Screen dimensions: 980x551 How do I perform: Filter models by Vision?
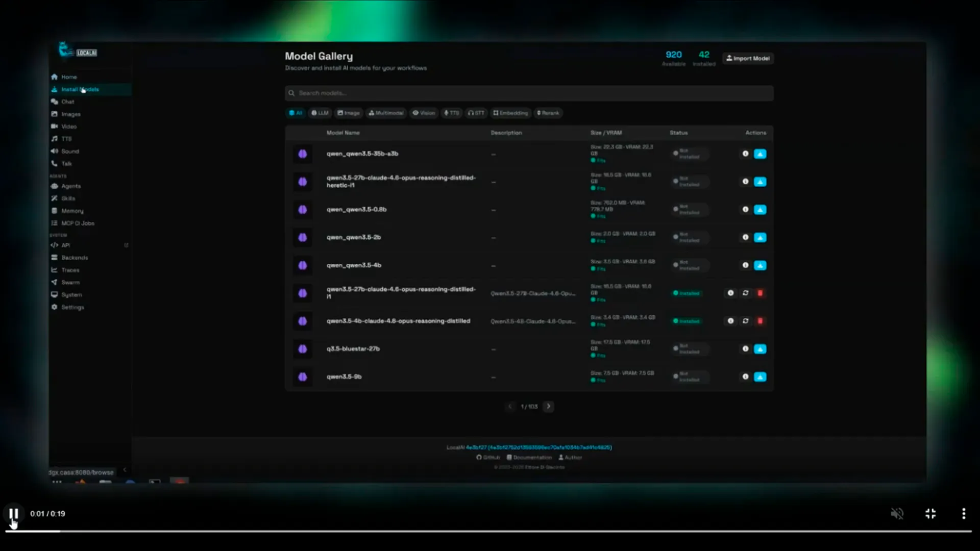click(424, 113)
